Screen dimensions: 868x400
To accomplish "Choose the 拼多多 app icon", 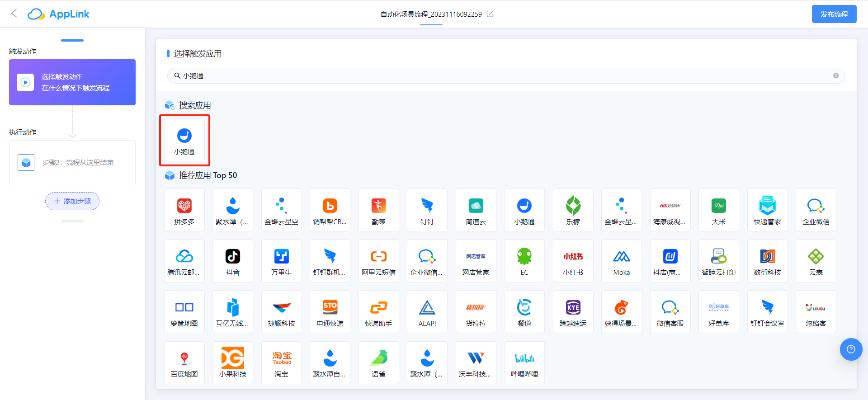I will [184, 210].
